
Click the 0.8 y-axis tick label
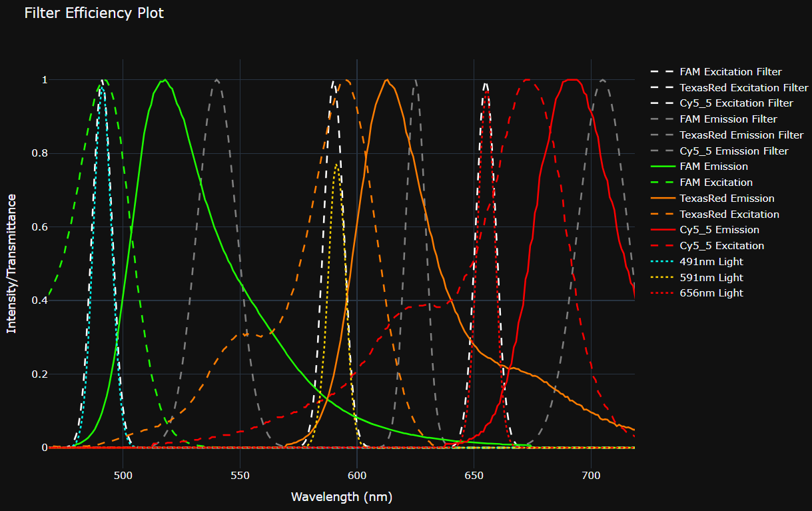tap(39, 153)
